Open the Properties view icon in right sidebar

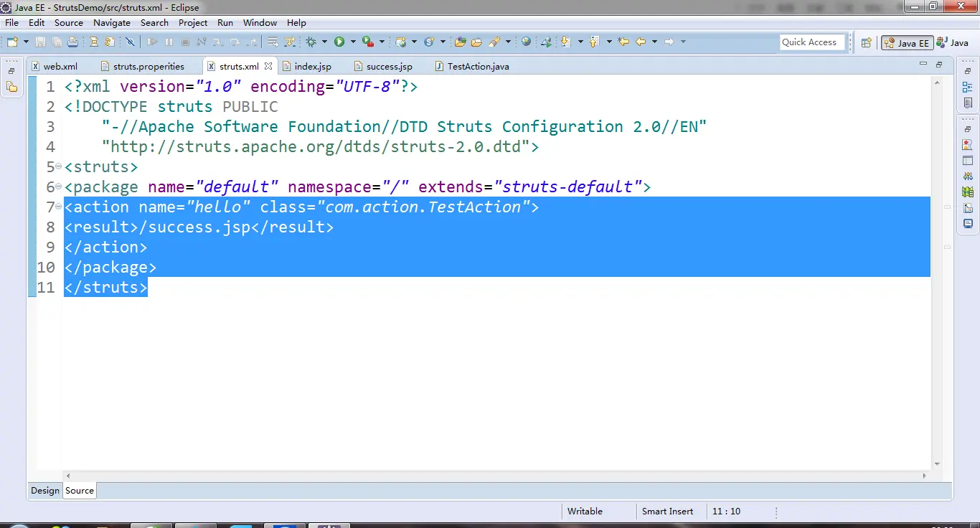[x=968, y=161]
